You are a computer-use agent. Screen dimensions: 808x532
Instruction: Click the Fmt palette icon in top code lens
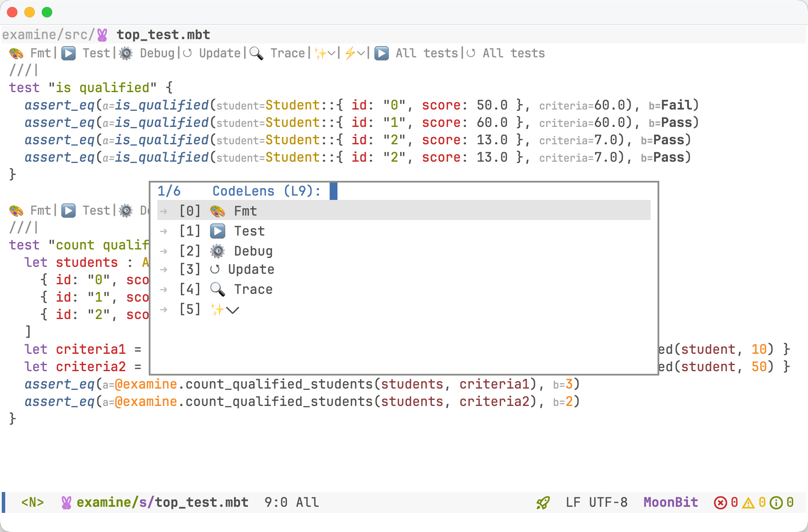coord(17,53)
